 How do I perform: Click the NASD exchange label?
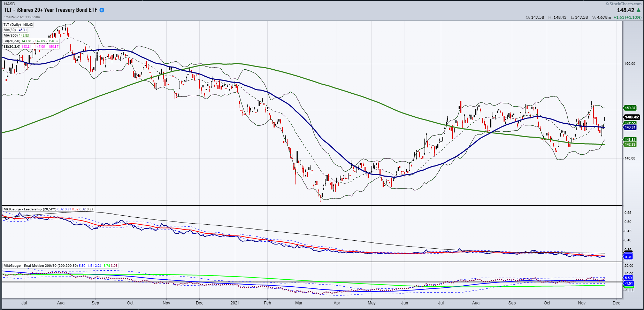coord(10,4)
